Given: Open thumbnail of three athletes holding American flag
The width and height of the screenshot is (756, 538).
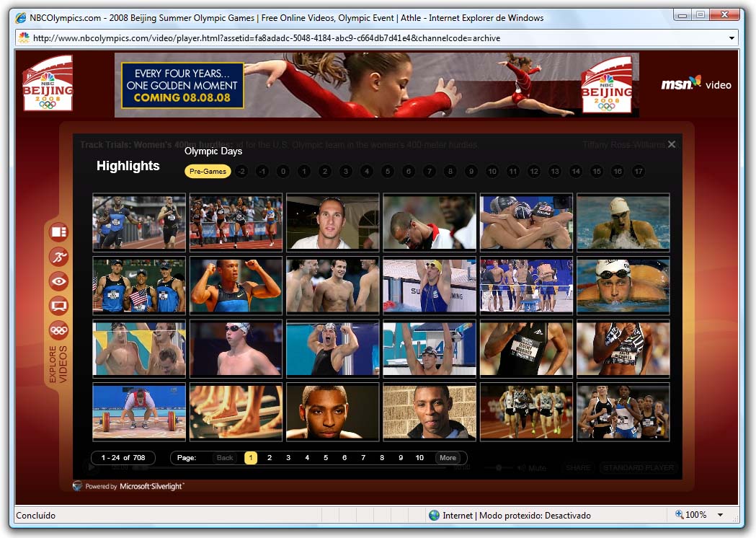Looking at the screenshot, I should (x=139, y=286).
